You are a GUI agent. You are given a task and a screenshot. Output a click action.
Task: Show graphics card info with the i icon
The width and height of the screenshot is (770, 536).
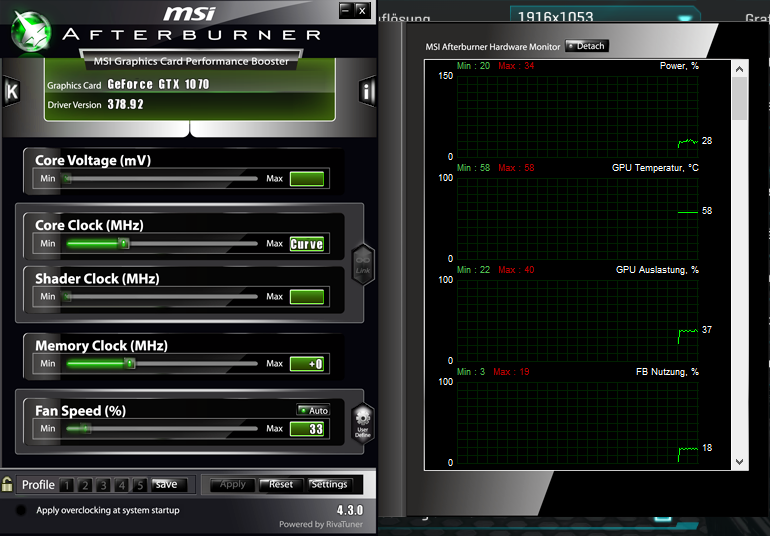pos(366,91)
